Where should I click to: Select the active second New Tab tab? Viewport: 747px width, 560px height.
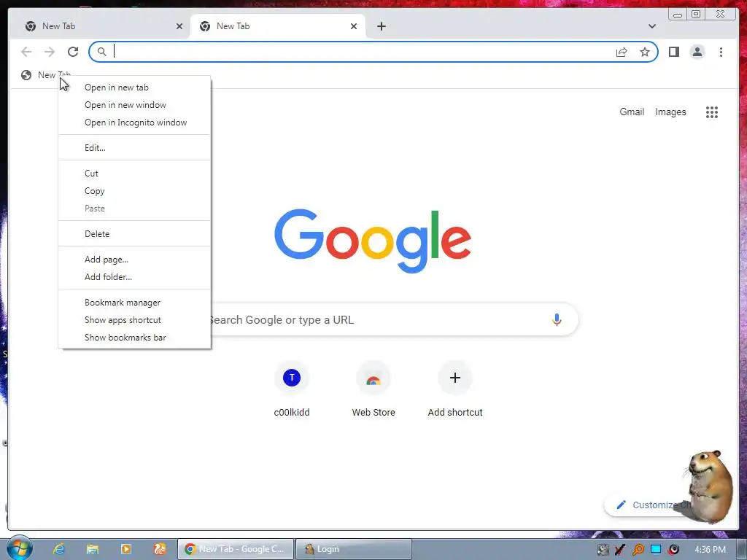tap(278, 26)
